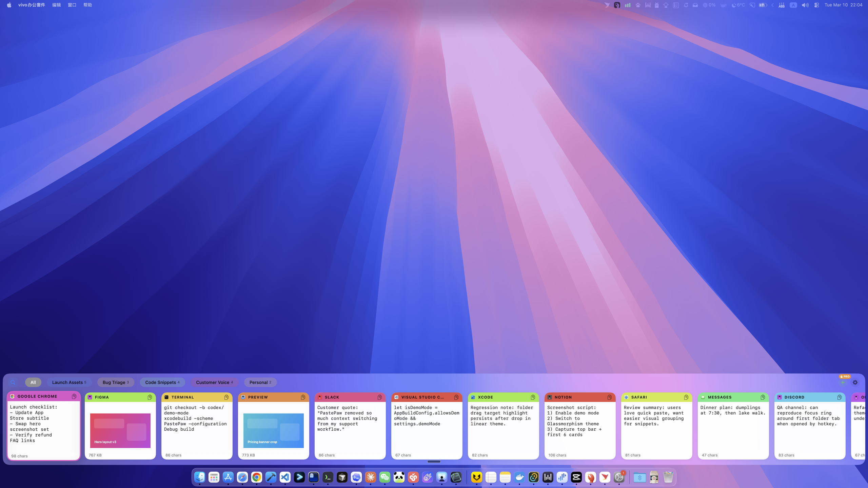This screenshot has height=488, width=868.
Task: Open PastePaw settings via the gear icon
Action: point(855,382)
